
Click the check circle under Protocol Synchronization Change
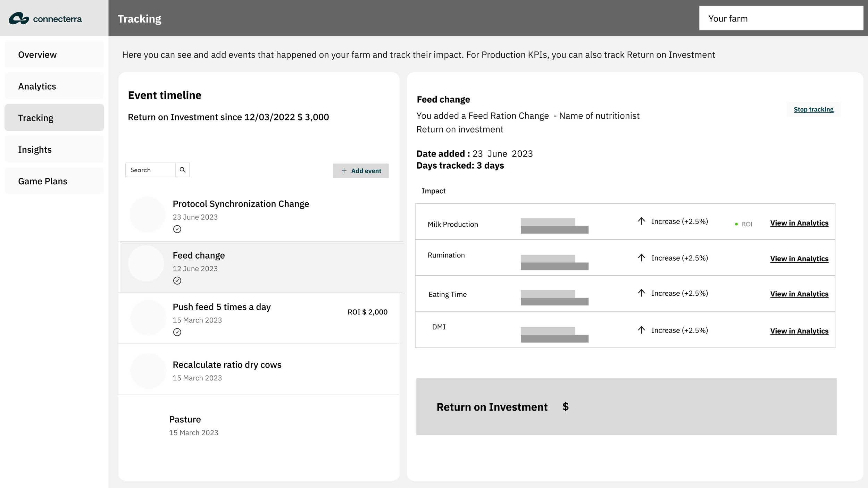177,229
